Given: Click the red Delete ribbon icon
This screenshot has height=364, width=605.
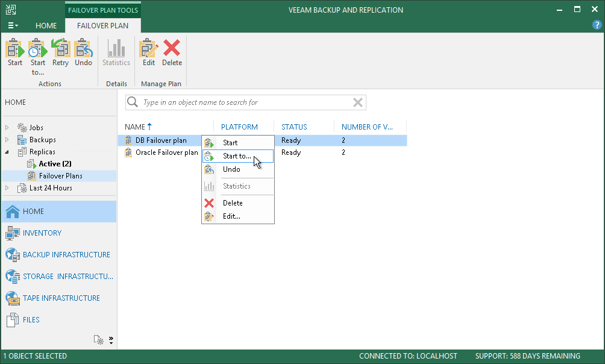Looking at the screenshot, I should [172, 48].
